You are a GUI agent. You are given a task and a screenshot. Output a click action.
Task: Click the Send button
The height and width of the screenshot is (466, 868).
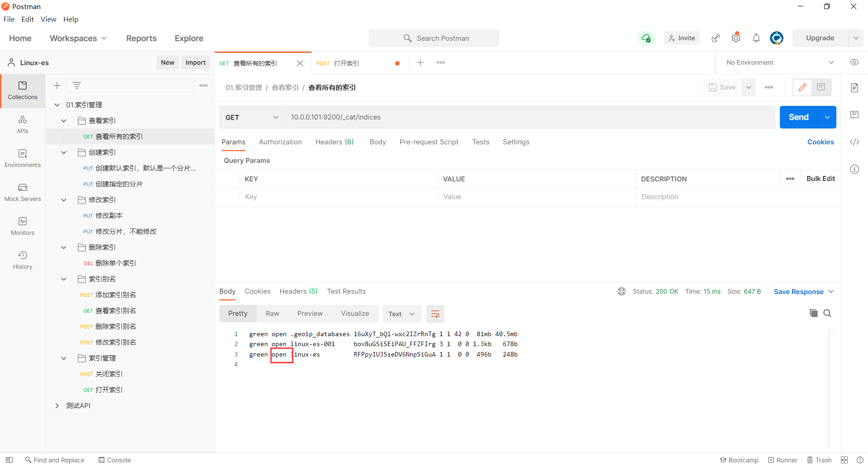799,117
